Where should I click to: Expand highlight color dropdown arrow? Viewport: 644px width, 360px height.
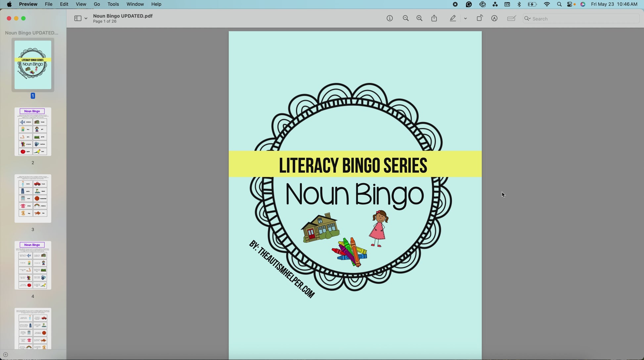465,19
